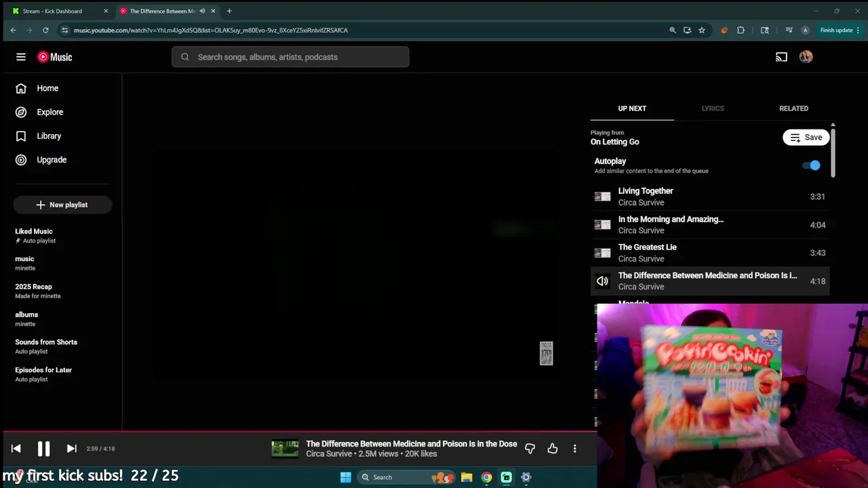
Task: Switch to the UP NEXT tab
Action: click(632, 108)
